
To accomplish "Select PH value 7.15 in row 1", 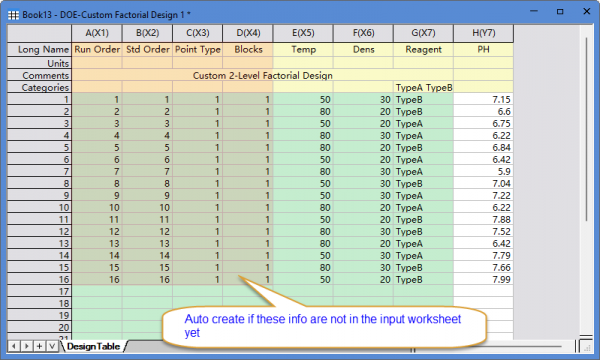I will (483, 99).
